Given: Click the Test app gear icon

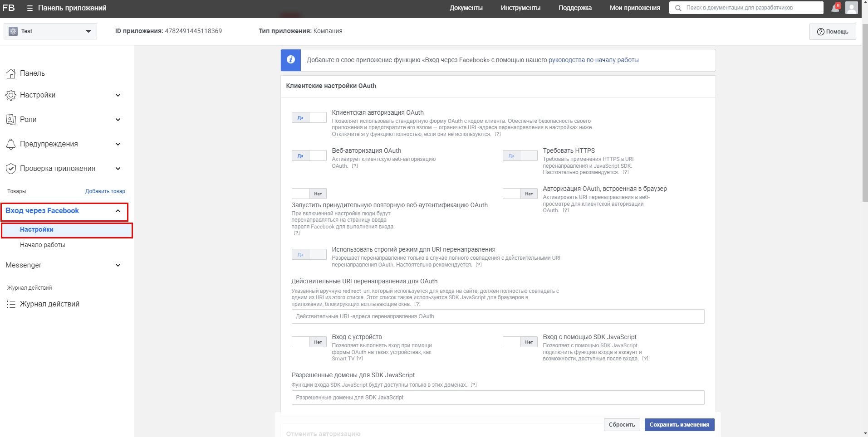Looking at the screenshot, I should [13, 31].
